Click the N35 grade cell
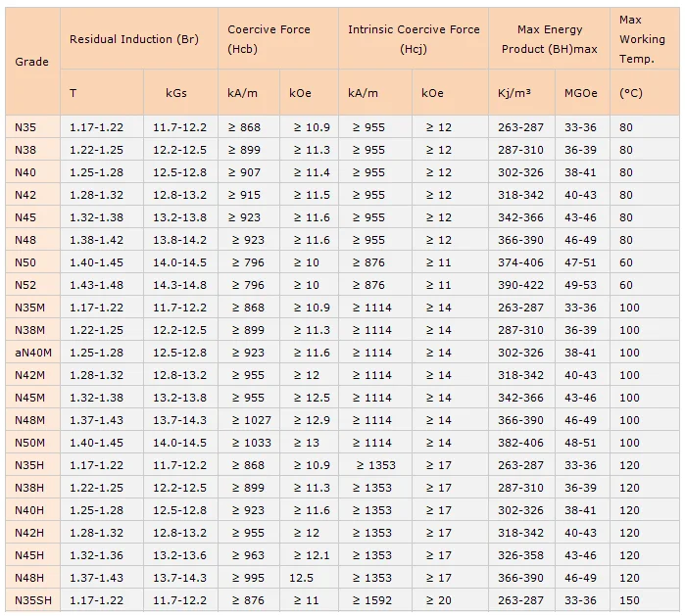Screen dimensions: 685x616 [25, 127]
